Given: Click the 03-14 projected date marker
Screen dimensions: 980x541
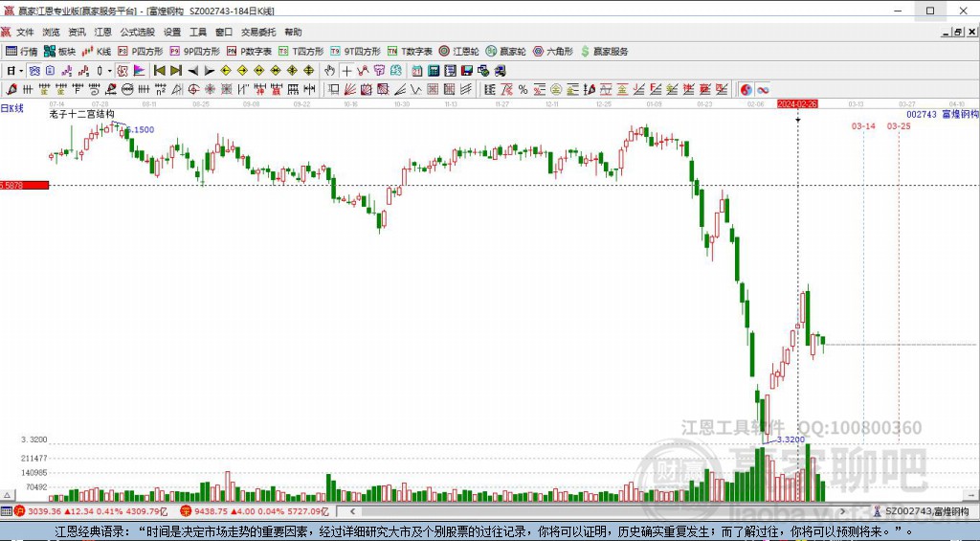Looking at the screenshot, I should [863, 126].
